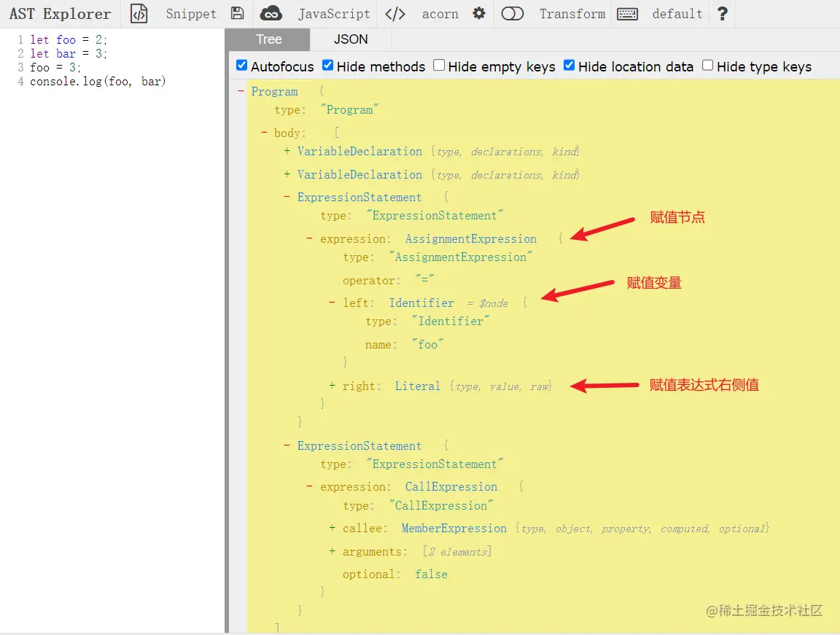Click the keyboard keymap icon

627,14
